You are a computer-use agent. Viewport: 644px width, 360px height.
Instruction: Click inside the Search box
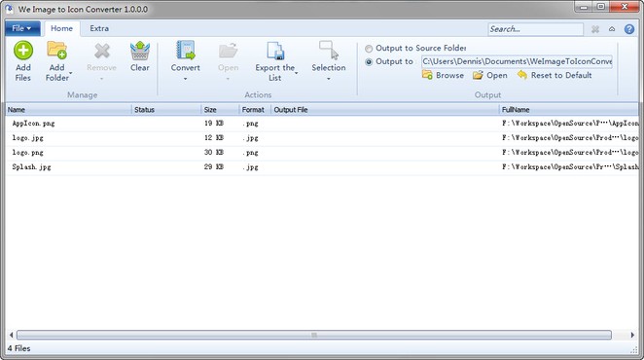tap(536, 29)
